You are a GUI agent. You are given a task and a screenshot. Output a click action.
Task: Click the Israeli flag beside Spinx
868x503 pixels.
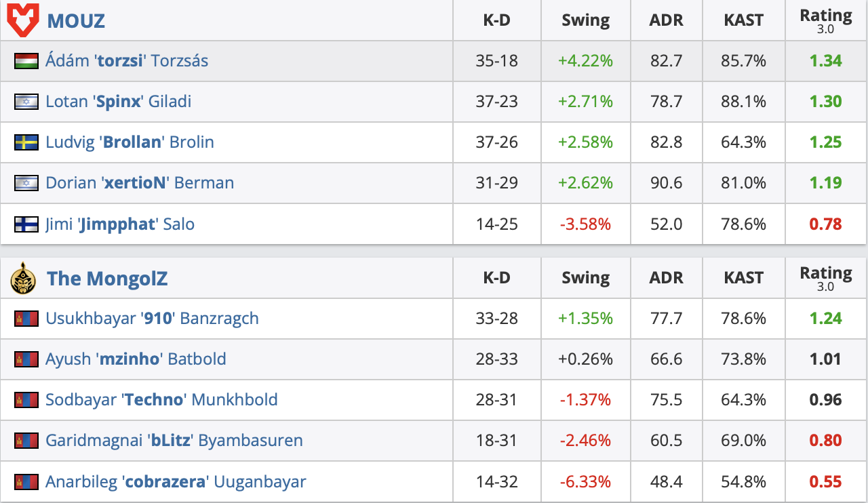pyautogui.click(x=26, y=102)
